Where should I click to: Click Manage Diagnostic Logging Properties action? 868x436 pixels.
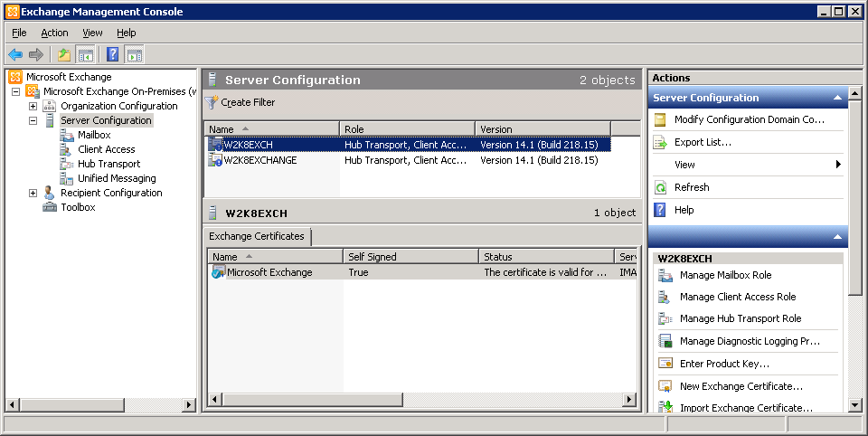tap(750, 341)
